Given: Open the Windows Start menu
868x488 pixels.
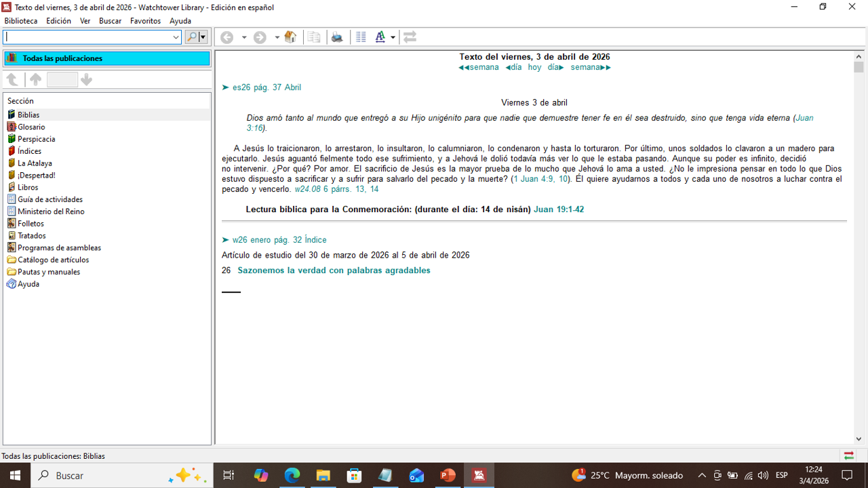Looking at the screenshot, I should pos(15,476).
